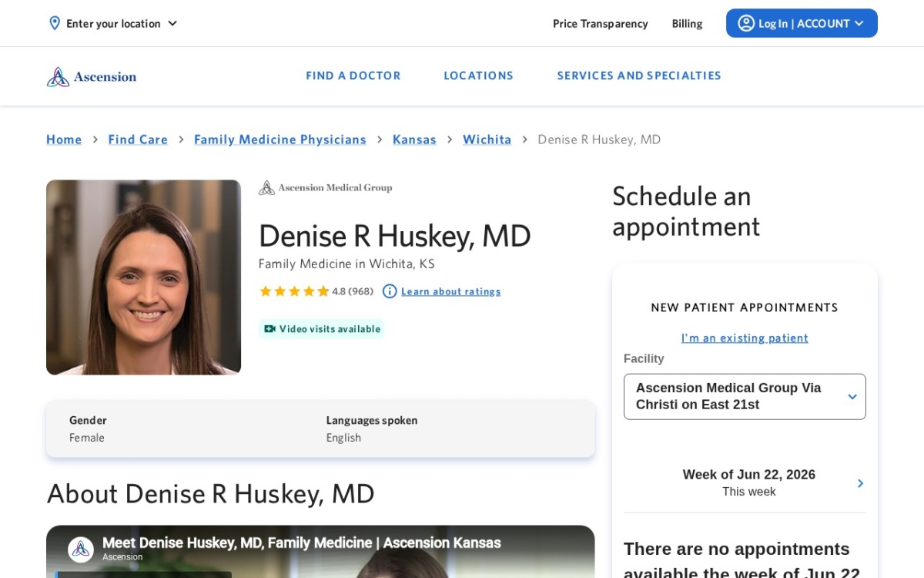Open the Learn about ratings link

coord(450,291)
